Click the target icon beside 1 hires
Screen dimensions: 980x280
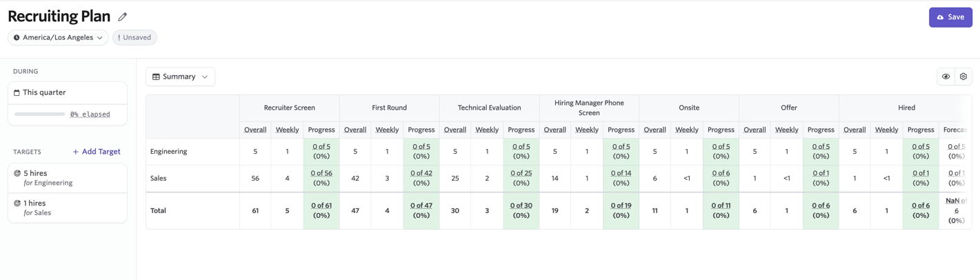pos(17,203)
